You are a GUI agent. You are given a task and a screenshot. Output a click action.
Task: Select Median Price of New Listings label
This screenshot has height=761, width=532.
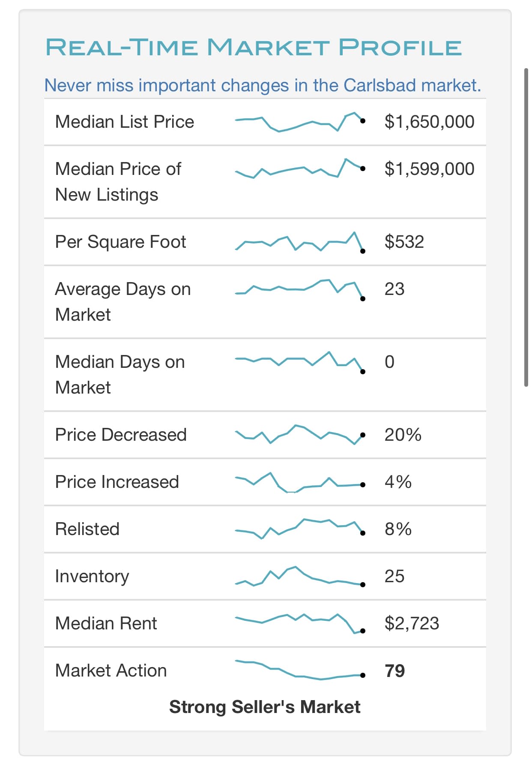(118, 182)
